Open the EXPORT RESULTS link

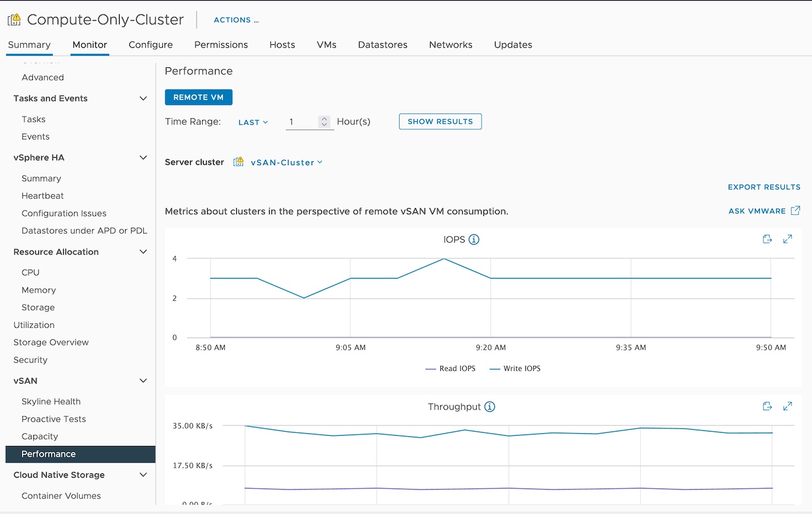pyautogui.click(x=764, y=187)
